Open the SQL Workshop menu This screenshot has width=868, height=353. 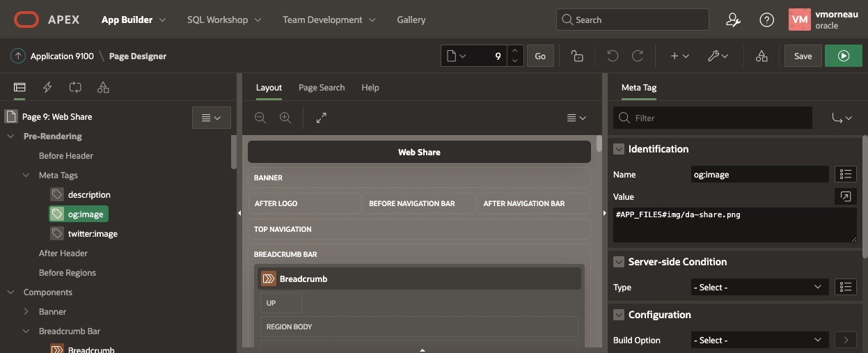pyautogui.click(x=224, y=20)
